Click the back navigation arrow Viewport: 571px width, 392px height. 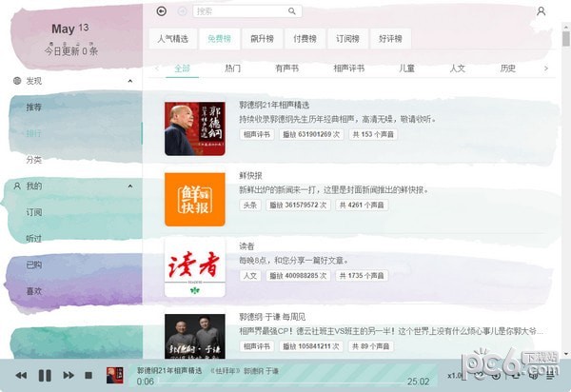pos(162,11)
